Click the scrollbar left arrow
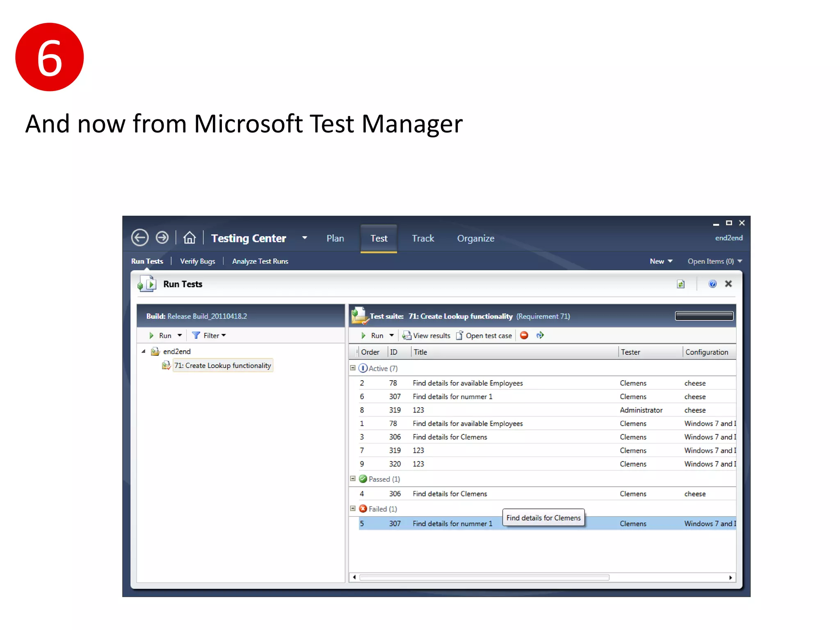 point(354,577)
